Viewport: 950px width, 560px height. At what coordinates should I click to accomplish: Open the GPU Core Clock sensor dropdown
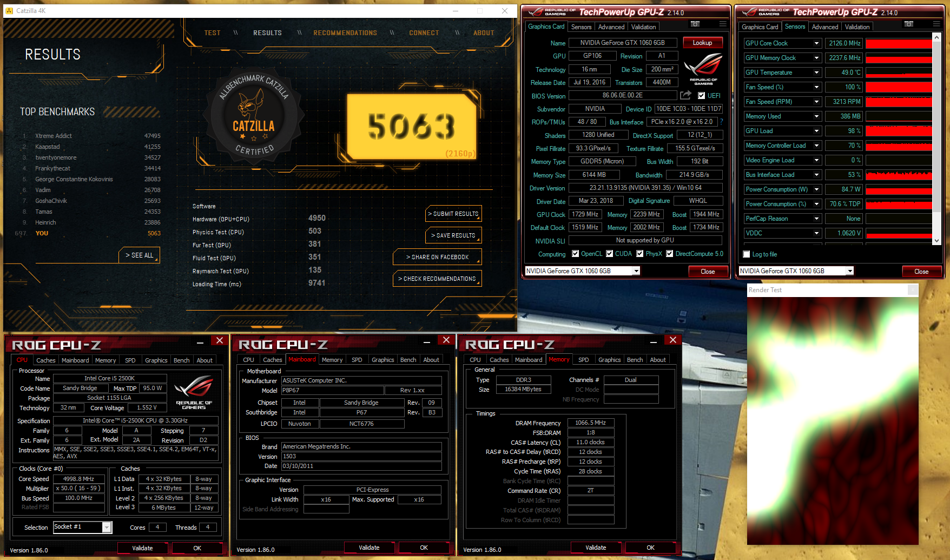point(816,43)
